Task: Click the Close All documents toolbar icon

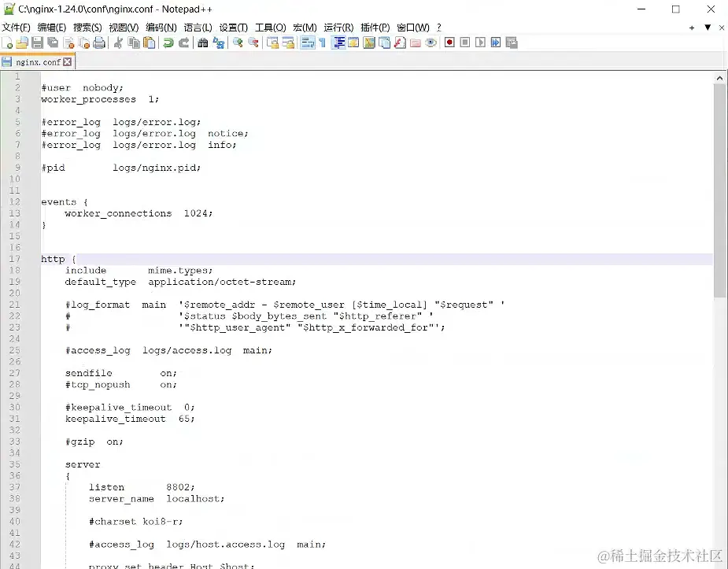Action: [x=84, y=42]
